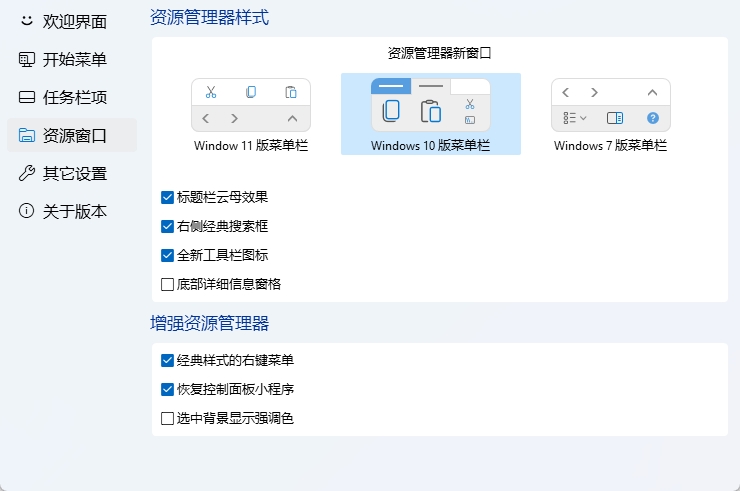Choose the Window 11 版菜单栏 label
The height and width of the screenshot is (491, 740).
(x=250, y=145)
